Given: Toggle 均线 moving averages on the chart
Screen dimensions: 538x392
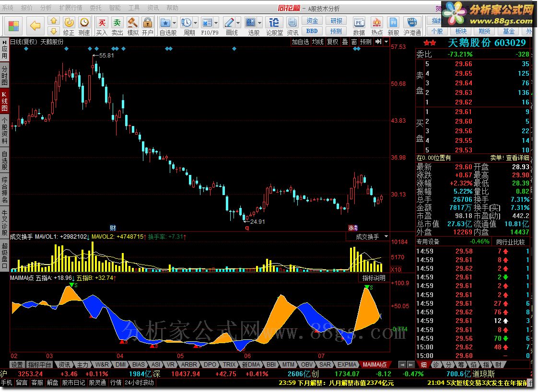Looking at the screenshot, I should (x=318, y=42).
